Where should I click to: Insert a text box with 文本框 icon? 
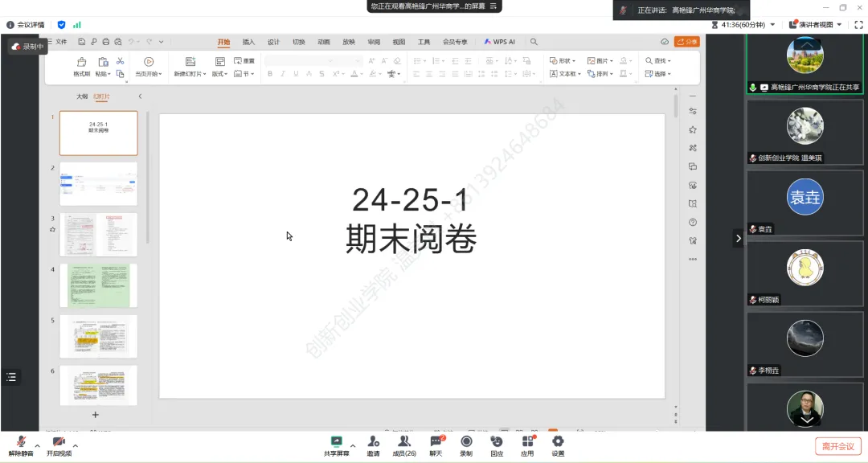567,73
